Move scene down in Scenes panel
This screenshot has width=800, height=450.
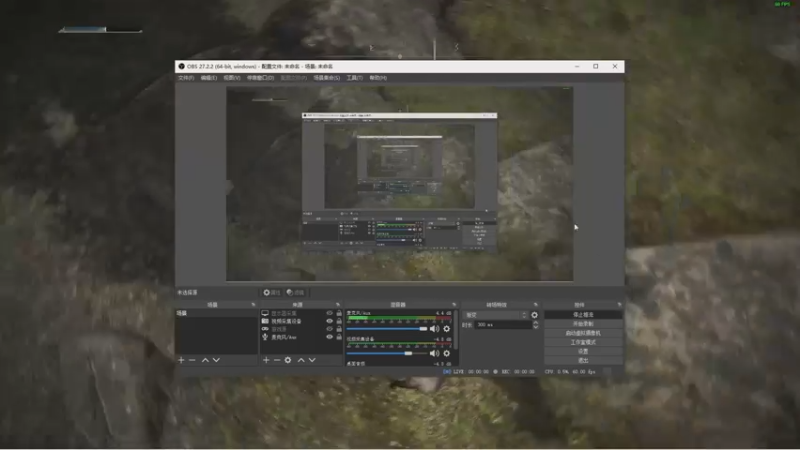click(216, 360)
